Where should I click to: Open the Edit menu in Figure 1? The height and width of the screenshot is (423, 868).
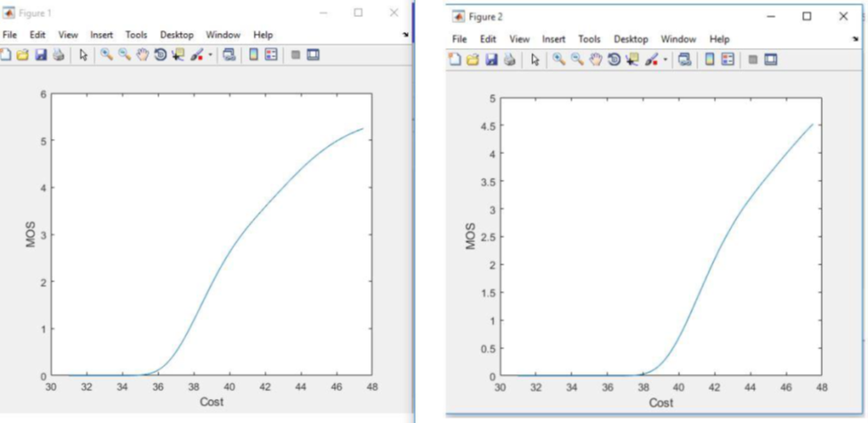coord(37,35)
